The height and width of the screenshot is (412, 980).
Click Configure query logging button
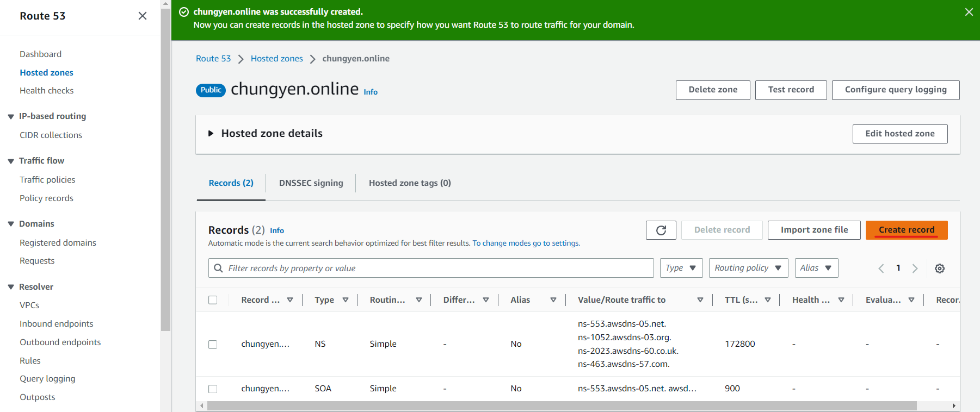pyautogui.click(x=896, y=90)
